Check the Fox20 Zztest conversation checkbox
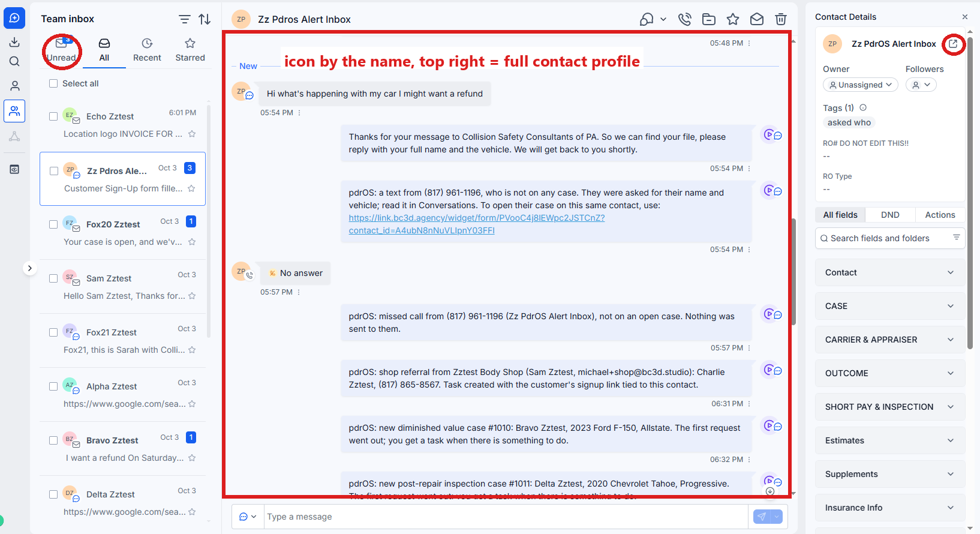The height and width of the screenshot is (534, 980). pos(53,224)
